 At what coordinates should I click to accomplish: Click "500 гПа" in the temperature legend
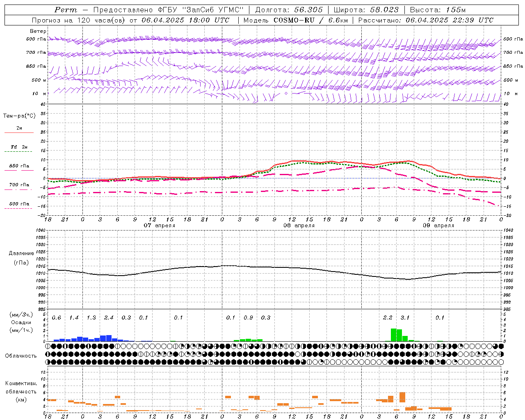pyautogui.click(x=19, y=204)
